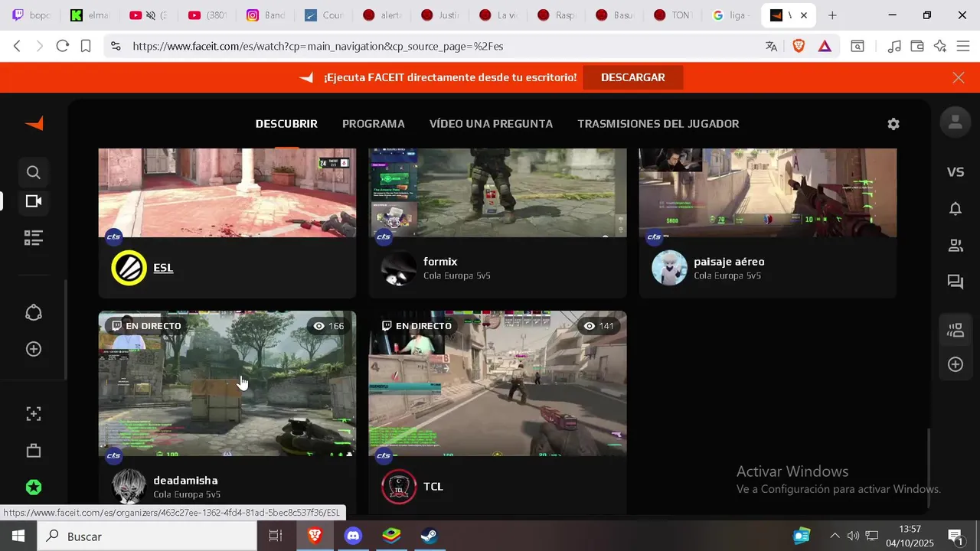This screenshot has width=980, height=551.
Task: Open the Windows Start menu
Action: tap(18, 536)
